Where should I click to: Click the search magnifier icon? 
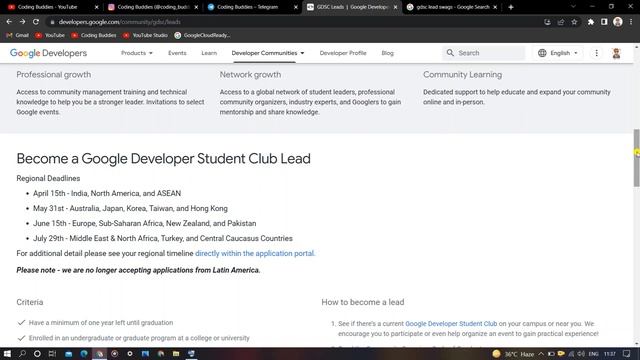tap(450, 53)
